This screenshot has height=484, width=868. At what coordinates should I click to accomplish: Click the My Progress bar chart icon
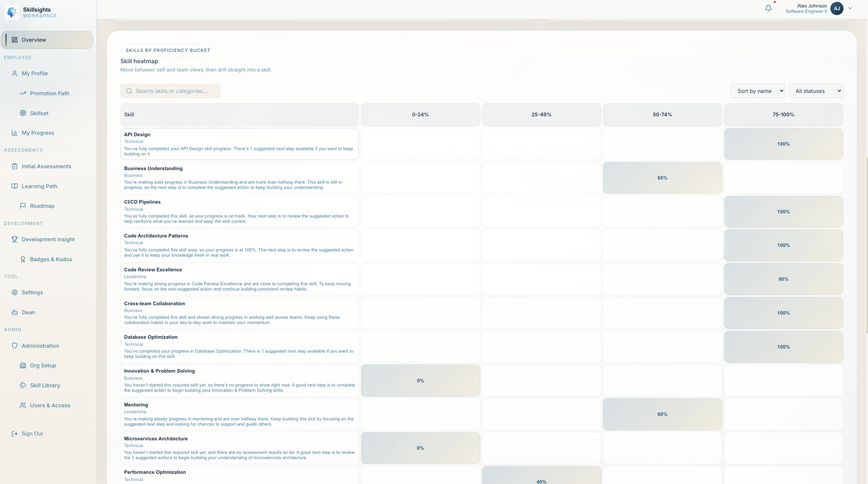pyautogui.click(x=15, y=133)
